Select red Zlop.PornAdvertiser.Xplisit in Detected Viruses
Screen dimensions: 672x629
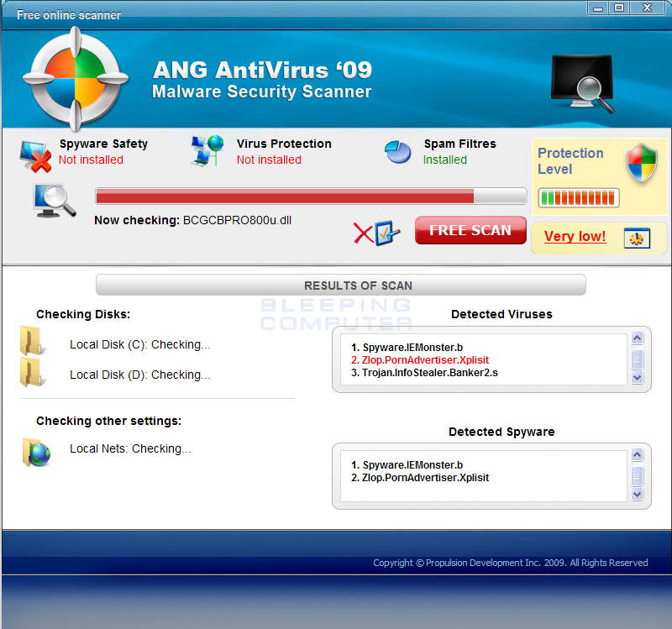coord(420,360)
